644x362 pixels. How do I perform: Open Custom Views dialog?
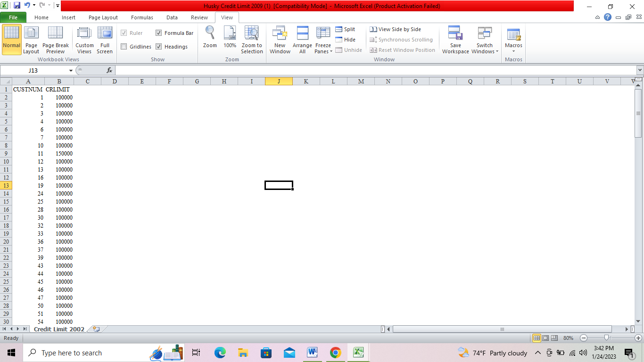84,40
